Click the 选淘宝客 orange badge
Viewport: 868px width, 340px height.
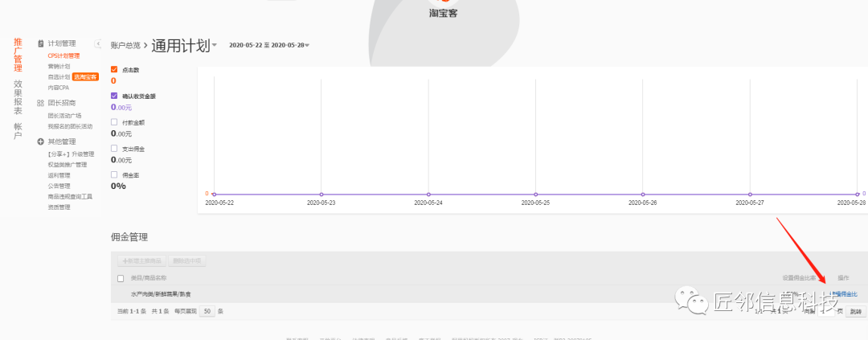point(84,77)
